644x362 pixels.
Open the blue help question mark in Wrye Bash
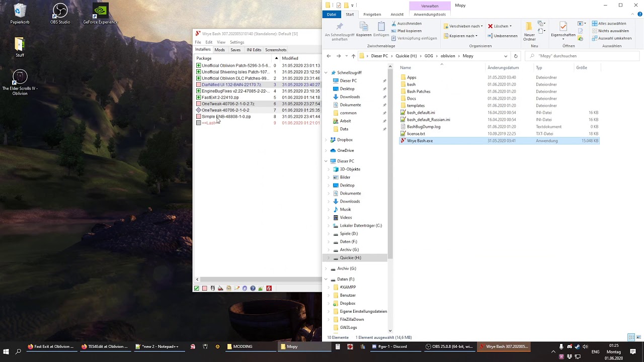point(253,288)
